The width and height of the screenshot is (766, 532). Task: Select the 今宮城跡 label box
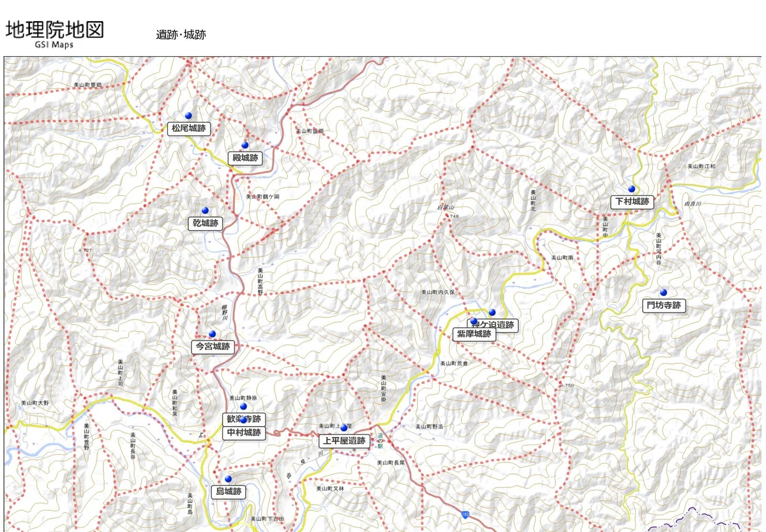click(213, 346)
